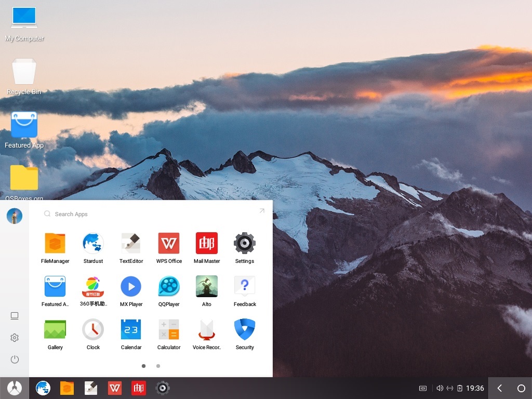Image resolution: width=532 pixels, height=399 pixels.
Task: Open Mail Master
Action: click(x=207, y=243)
